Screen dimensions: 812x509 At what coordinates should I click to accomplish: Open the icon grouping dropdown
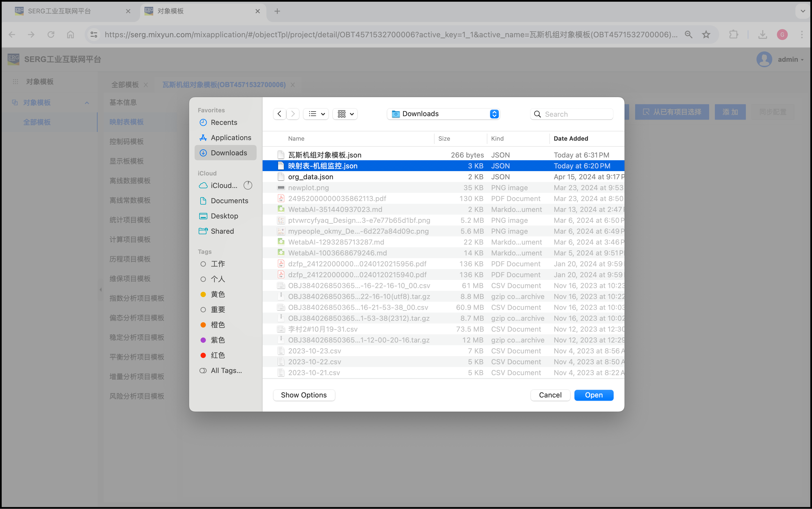click(x=345, y=114)
